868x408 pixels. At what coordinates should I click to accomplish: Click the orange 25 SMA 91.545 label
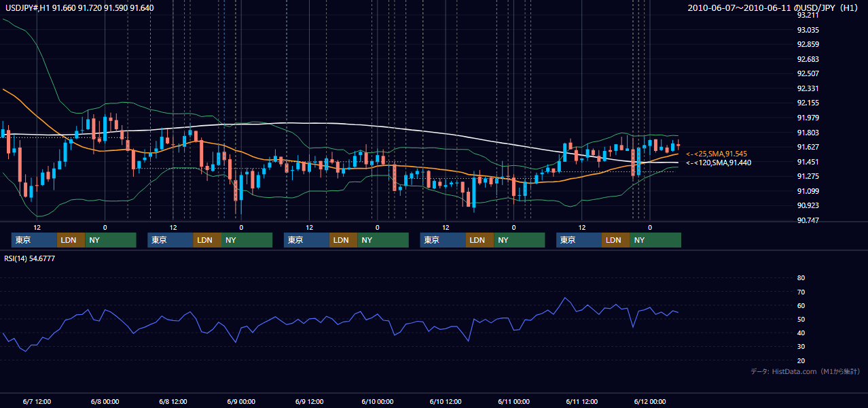pyautogui.click(x=718, y=154)
